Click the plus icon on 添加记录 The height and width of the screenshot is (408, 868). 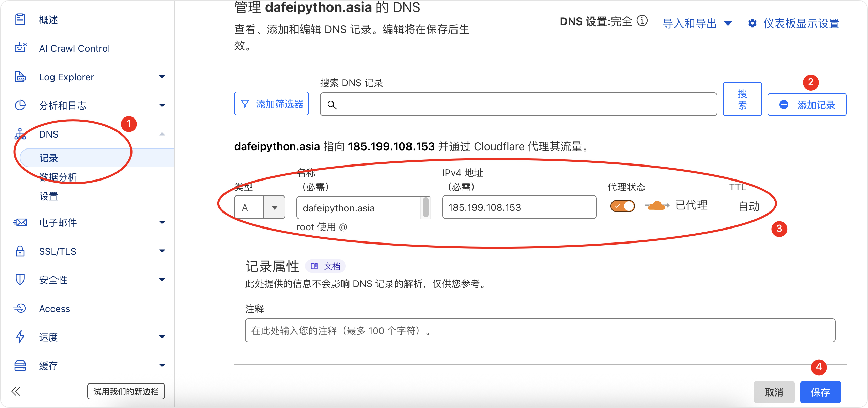[784, 105]
